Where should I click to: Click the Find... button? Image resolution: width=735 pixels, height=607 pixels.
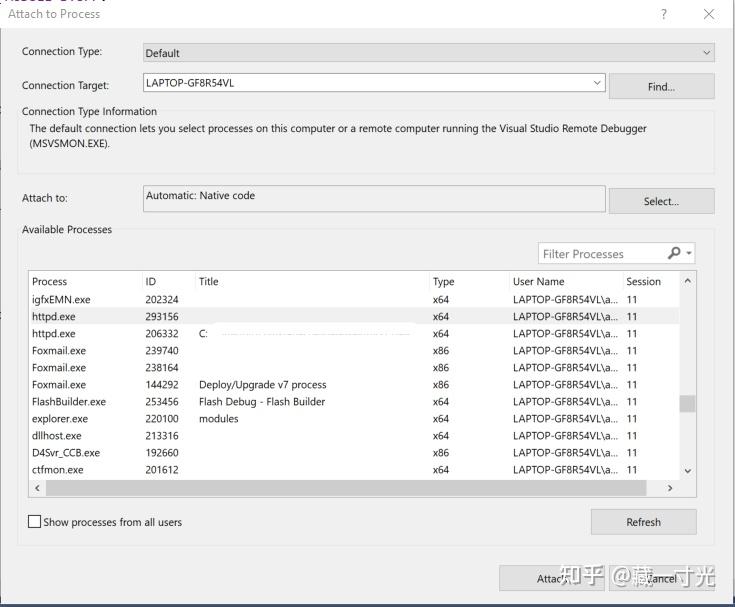tap(661, 86)
